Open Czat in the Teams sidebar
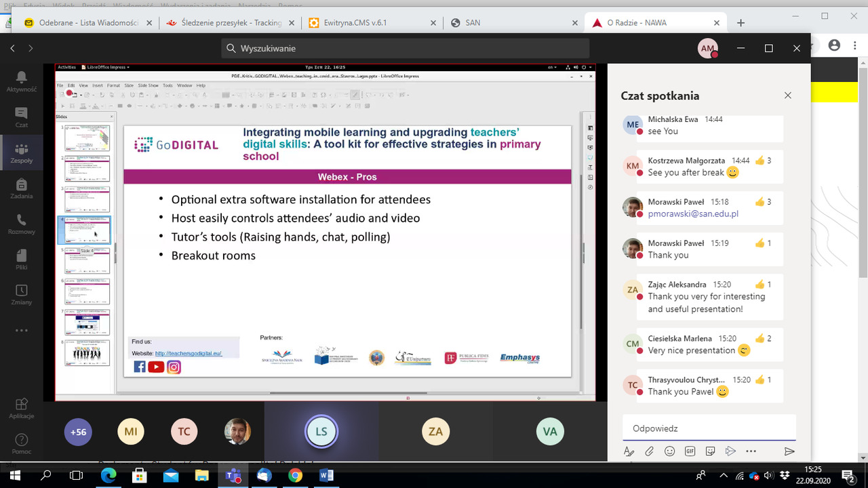 21,117
